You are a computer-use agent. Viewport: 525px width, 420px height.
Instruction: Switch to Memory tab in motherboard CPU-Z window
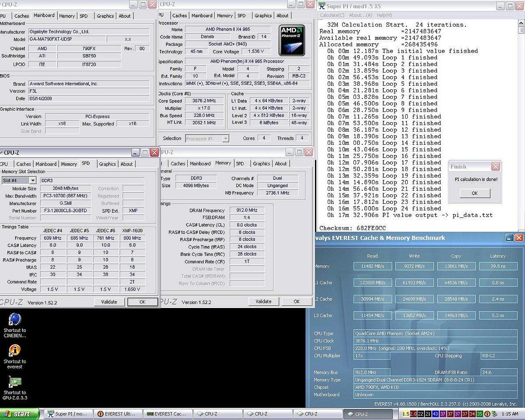67,16
